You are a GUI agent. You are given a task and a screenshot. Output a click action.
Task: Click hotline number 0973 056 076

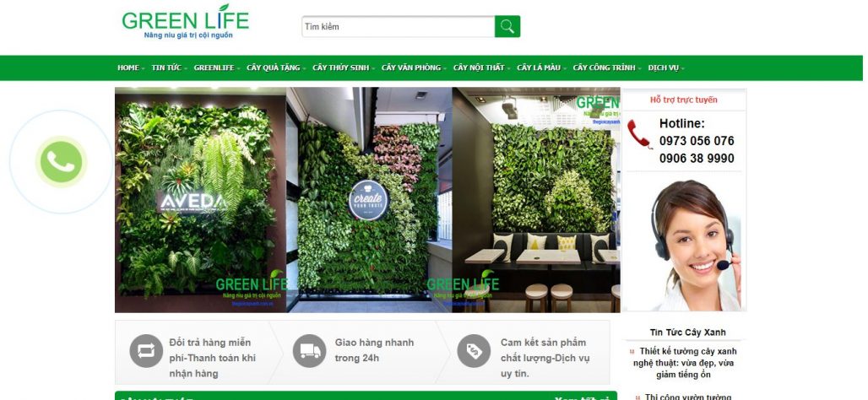point(697,141)
